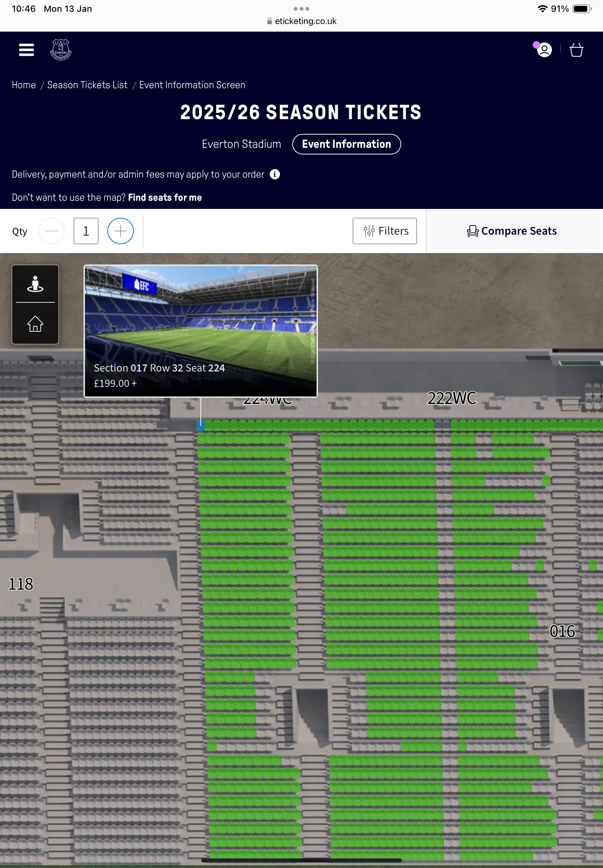
Task: Increase ticket quantity with plus button
Action: pos(121,231)
